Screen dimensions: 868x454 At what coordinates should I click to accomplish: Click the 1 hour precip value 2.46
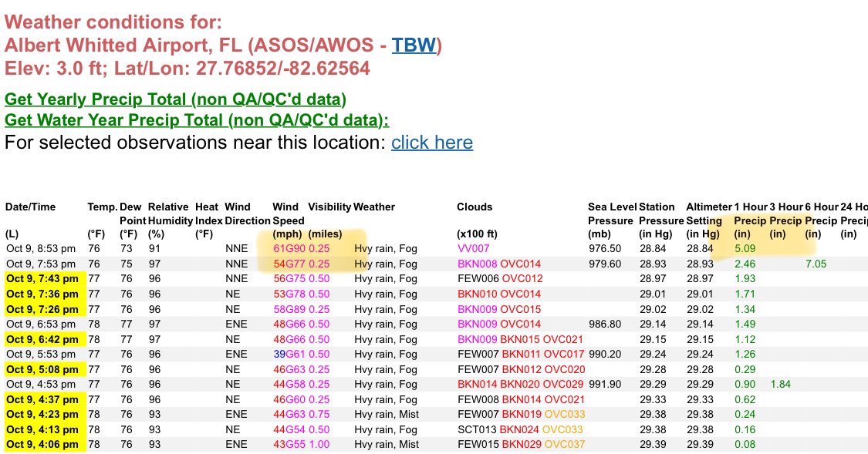click(x=745, y=264)
